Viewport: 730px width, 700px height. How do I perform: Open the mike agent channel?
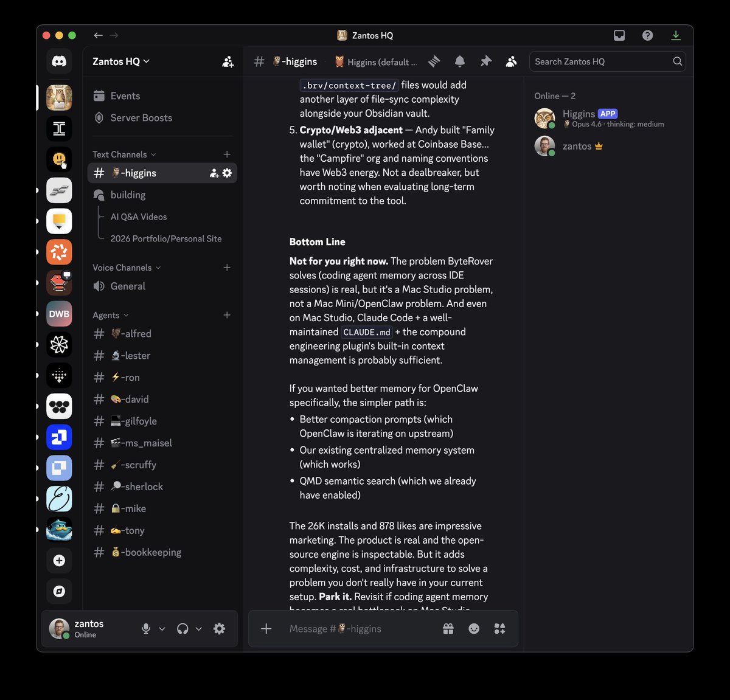pyautogui.click(x=162, y=509)
